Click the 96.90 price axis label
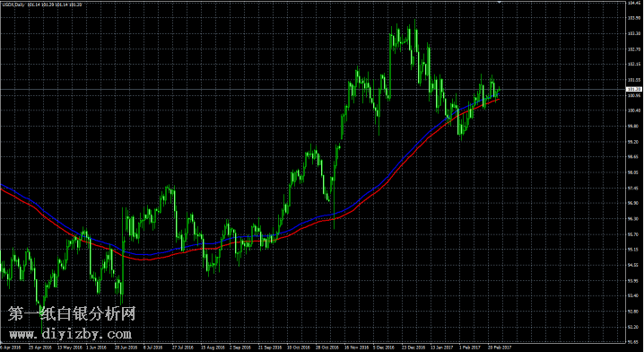 coord(634,203)
